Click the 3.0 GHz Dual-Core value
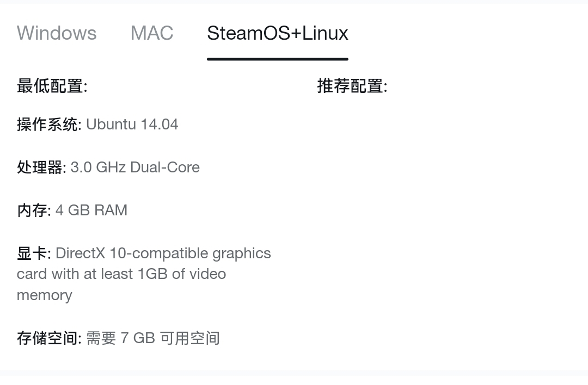Screen dimensions: 588x385 click(x=135, y=167)
